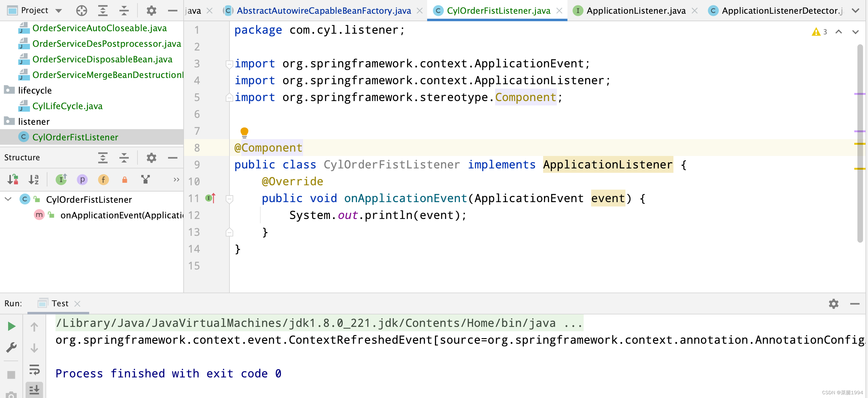The width and height of the screenshot is (868, 398).
Task: Toggle scroll to end in Run console
Action: (x=34, y=390)
